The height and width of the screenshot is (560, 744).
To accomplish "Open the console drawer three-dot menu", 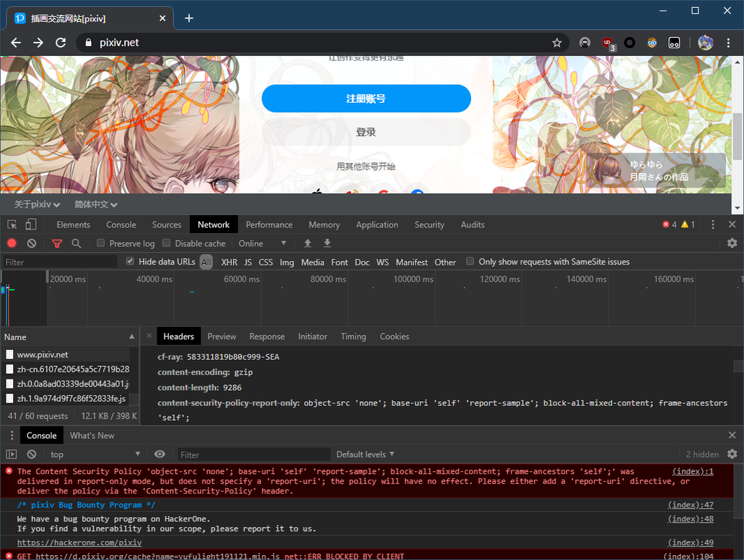I will coord(12,435).
